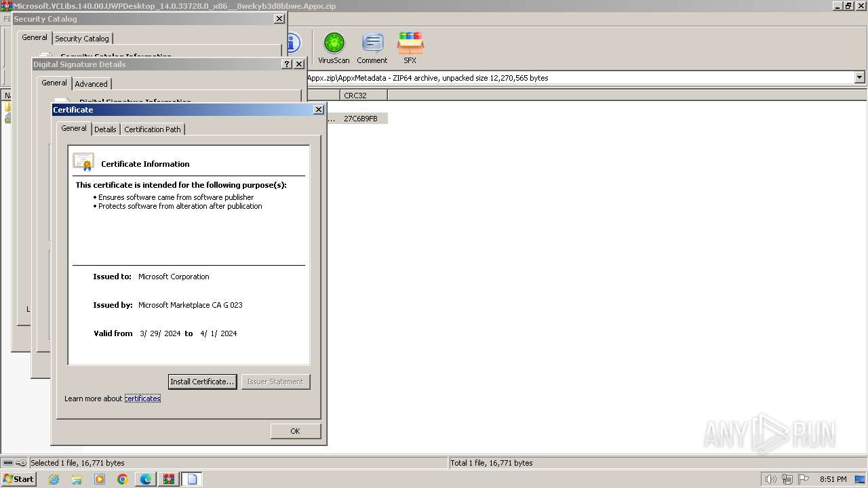Confirm the Certificate dialog with OK
Image resolution: width=868 pixels, height=488 pixels.
pos(295,431)
